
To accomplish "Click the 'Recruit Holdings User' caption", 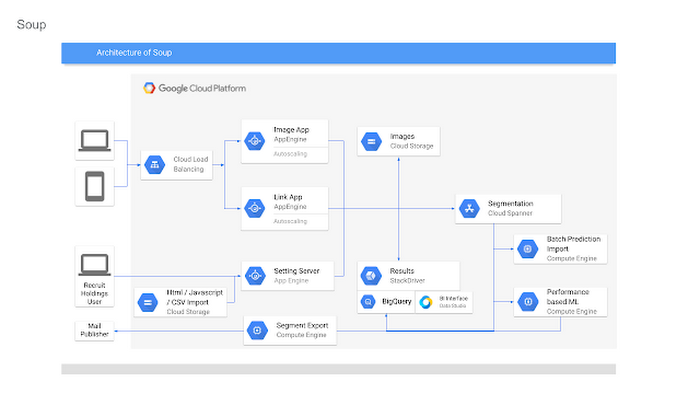I will (95, 293).
